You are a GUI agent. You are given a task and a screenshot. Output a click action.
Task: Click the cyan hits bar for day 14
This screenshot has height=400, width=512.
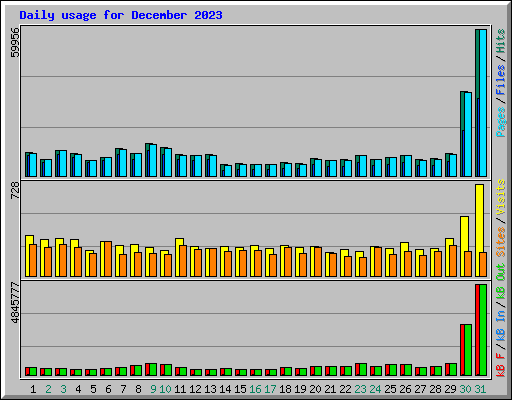228,171
